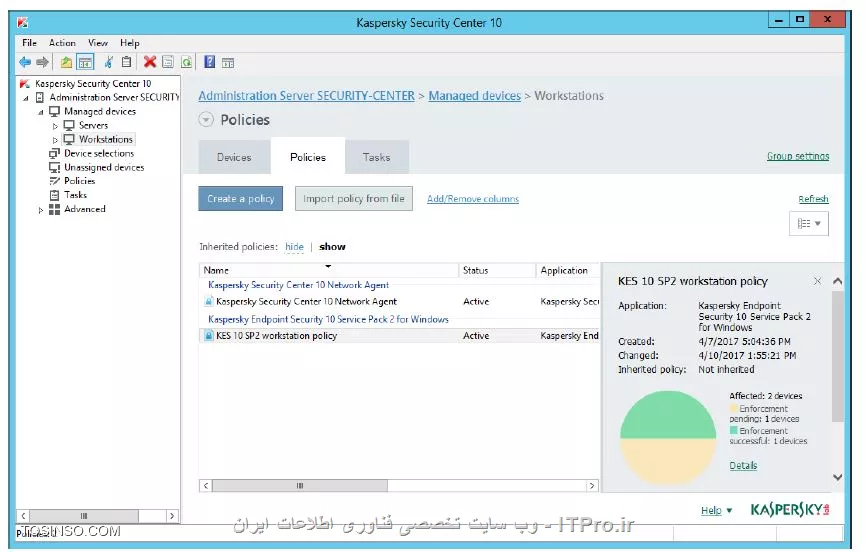Toggle the action pane toolbar icon
Viewport: 866px width, 552px height.
coord(228,62)
